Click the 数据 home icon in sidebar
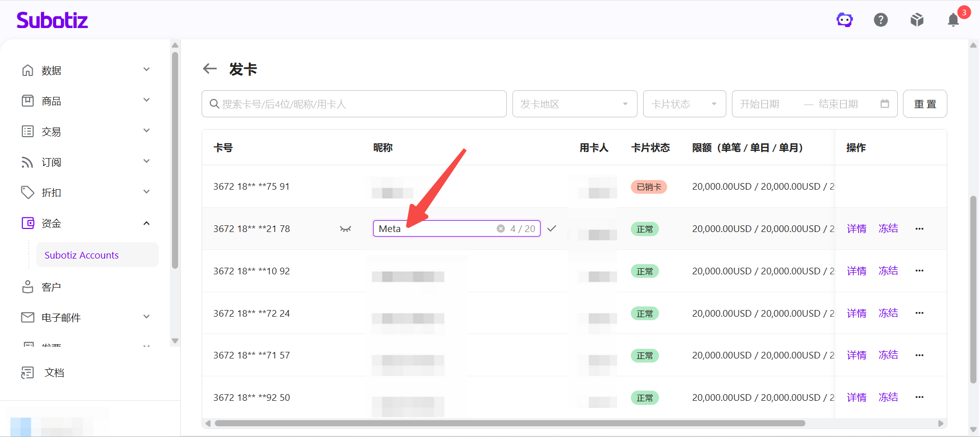 pos(28,70)
